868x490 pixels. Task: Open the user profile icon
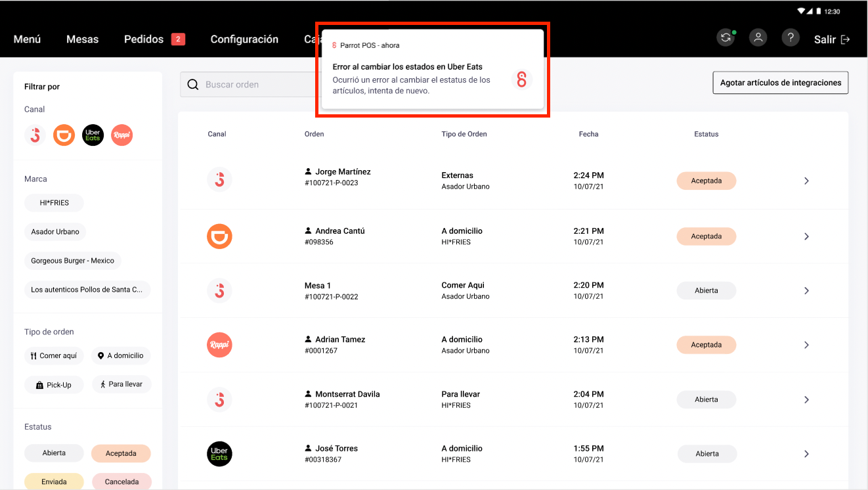click(758, 38)
